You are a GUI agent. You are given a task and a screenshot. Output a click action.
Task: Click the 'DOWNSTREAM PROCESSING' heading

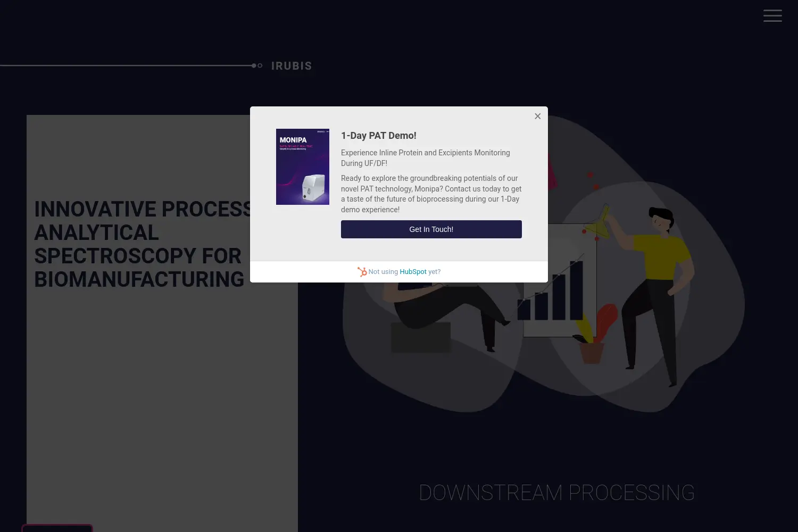click(x=557, y=493)
